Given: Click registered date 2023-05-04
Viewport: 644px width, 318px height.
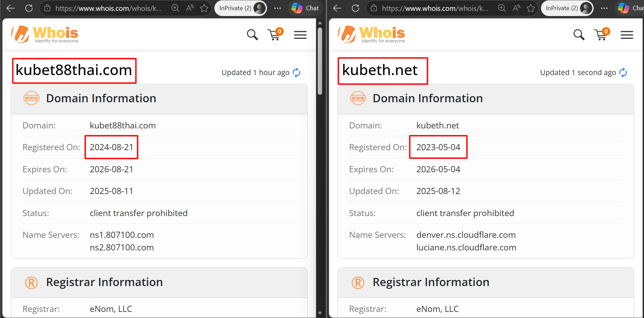Looking at the screenshot, I should coord(438,147).
